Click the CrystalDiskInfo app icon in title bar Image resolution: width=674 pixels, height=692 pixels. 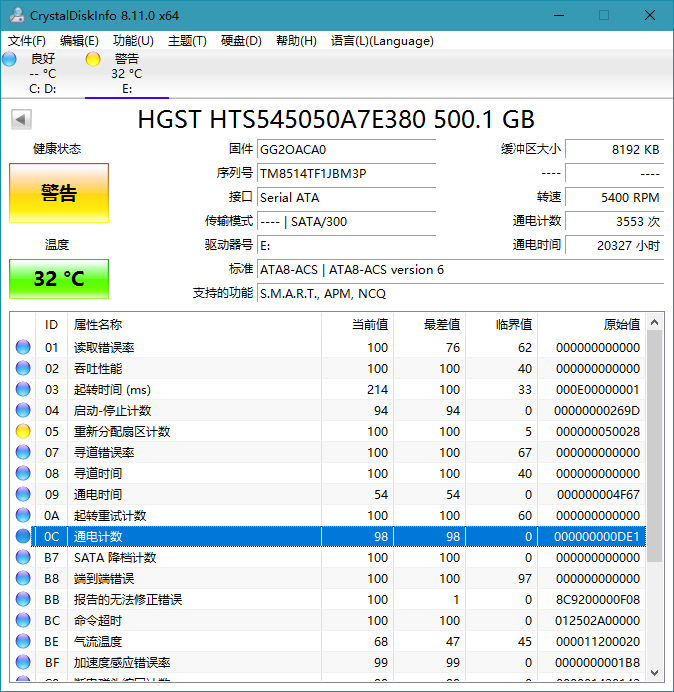(14, 15)
